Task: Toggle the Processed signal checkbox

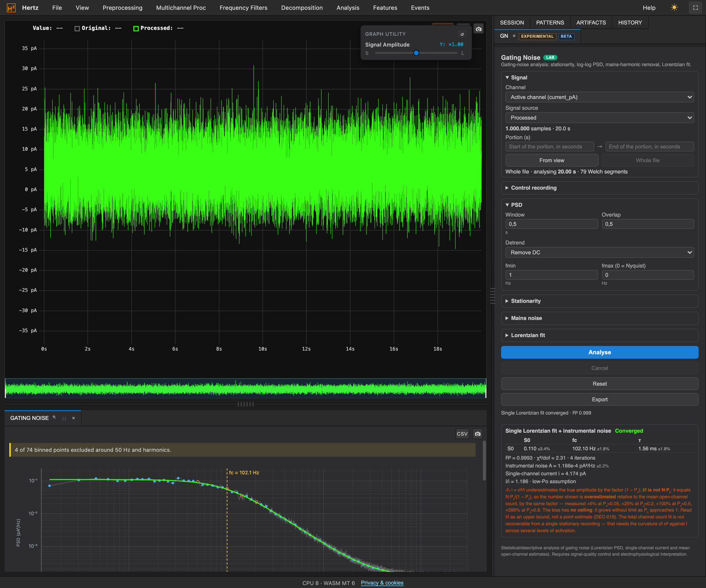Action: click(136, 28)
